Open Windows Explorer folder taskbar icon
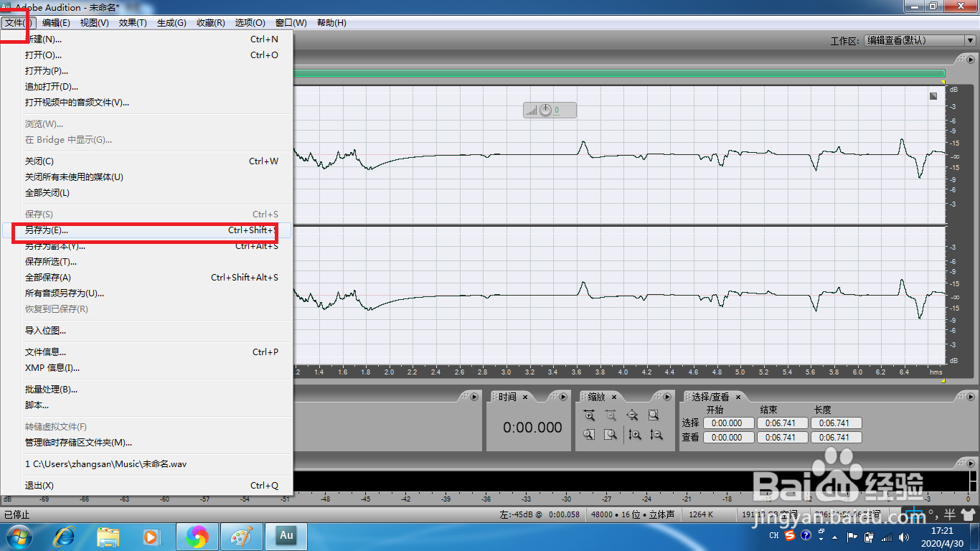 point(108,536)
